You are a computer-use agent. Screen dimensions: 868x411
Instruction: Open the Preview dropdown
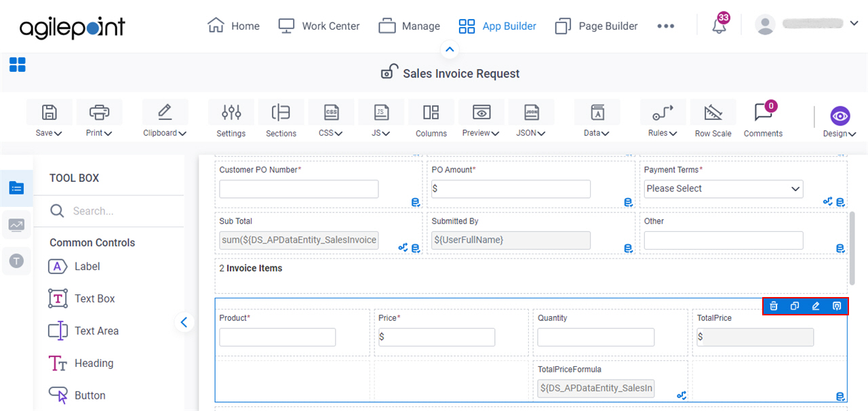click(481, 119)
